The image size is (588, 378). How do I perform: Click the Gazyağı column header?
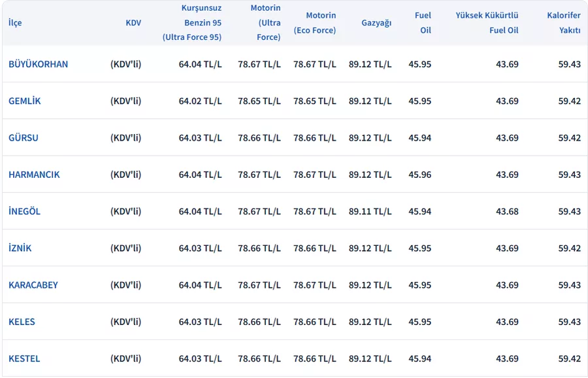[376, 23]
